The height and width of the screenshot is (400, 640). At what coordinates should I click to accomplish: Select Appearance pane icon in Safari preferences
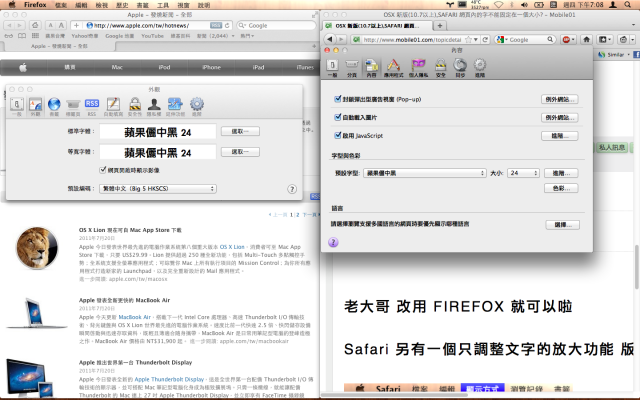[35, 107]
